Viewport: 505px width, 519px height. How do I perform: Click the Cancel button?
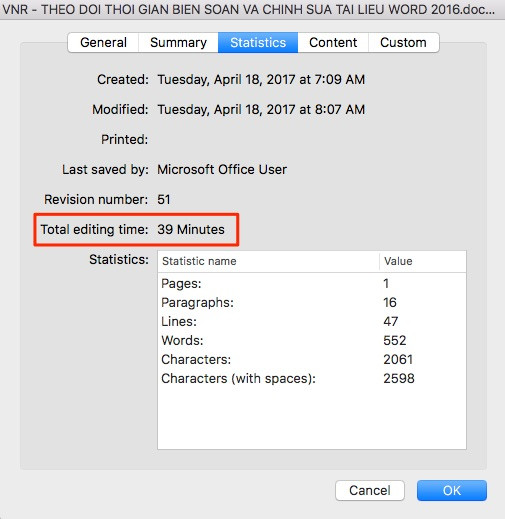[370, 490]
